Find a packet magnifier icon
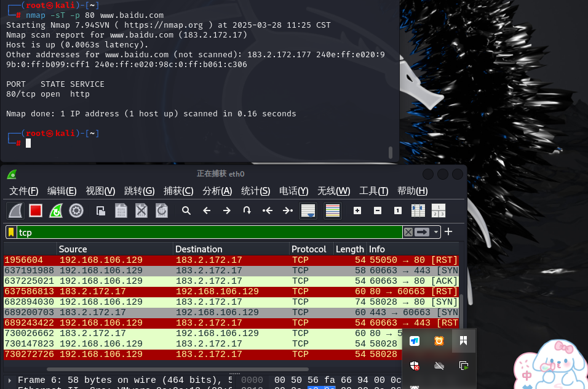The height and width of the screenshot is (389, 588). 186,211
